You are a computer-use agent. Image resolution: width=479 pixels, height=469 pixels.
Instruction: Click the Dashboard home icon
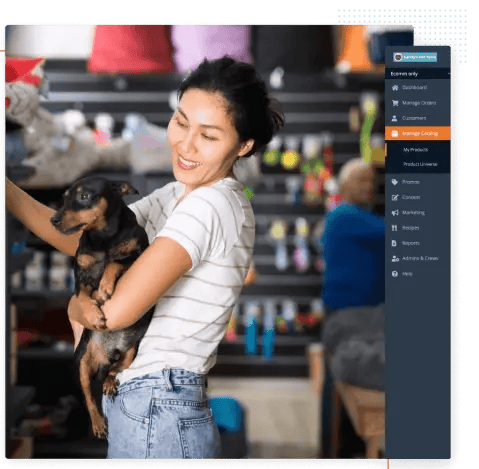click(x=395, y=88)
